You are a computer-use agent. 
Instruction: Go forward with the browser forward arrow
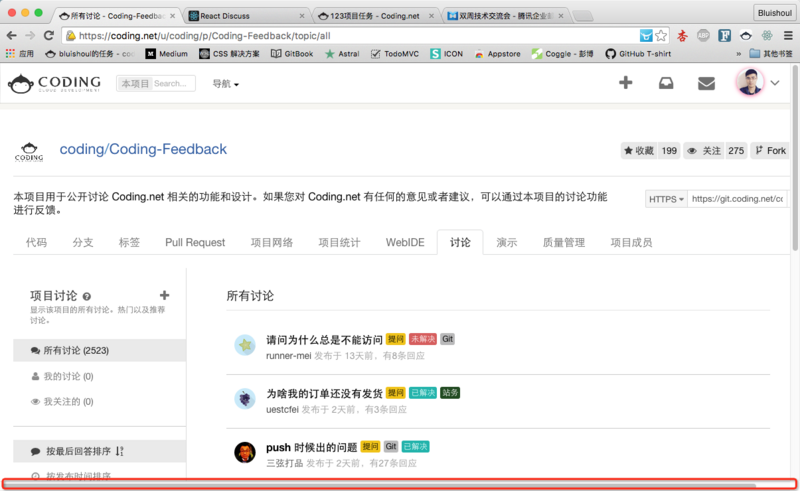[x=30, y=36]
